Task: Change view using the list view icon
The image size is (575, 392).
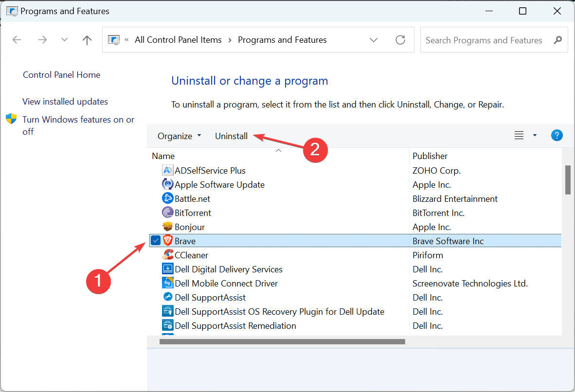Action: (x=519, y=135)
